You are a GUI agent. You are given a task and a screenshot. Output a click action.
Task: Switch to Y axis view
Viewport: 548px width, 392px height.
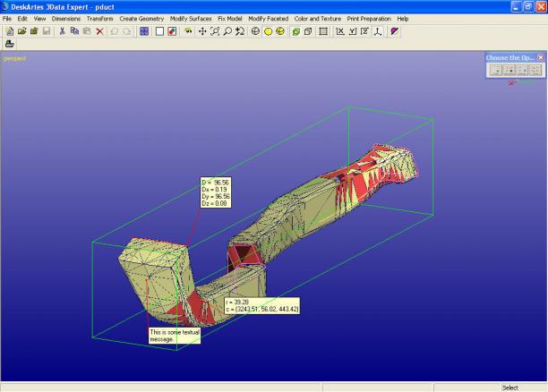pos(353,31)
